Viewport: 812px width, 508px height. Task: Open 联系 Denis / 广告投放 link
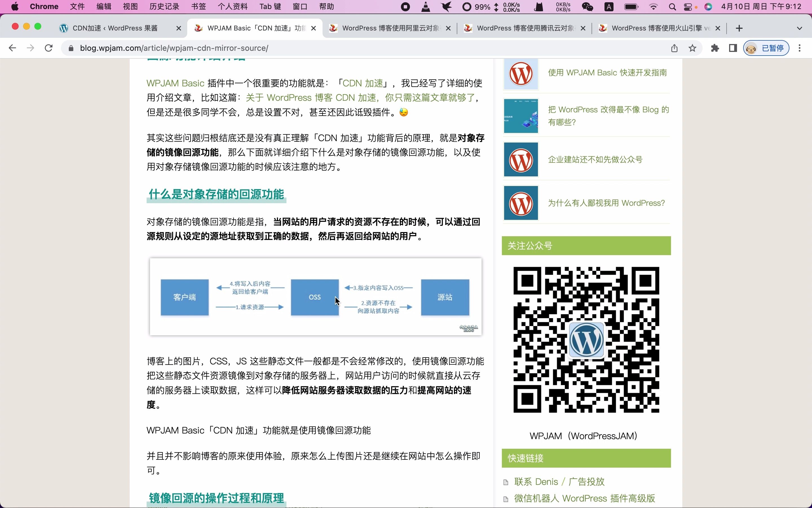point(559,482)
